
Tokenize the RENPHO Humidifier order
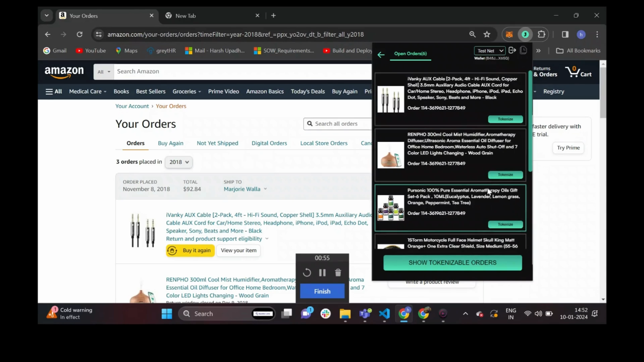[505, 174]
